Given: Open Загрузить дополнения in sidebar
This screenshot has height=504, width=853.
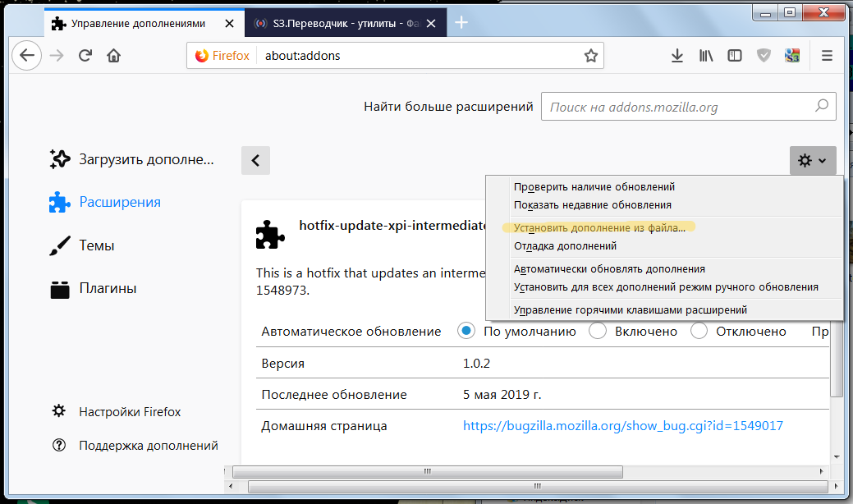Looking at the screenshot, I should click(131, 159).
